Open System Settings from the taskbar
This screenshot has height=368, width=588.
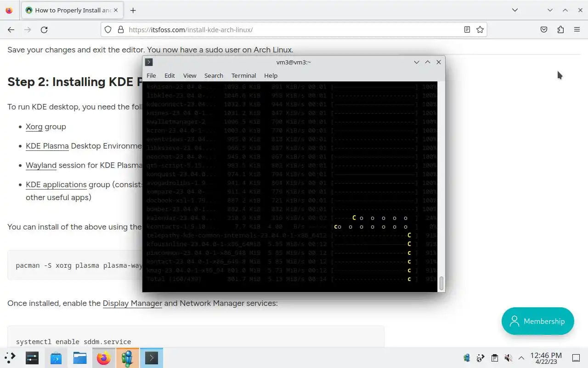tap(32, 357)
